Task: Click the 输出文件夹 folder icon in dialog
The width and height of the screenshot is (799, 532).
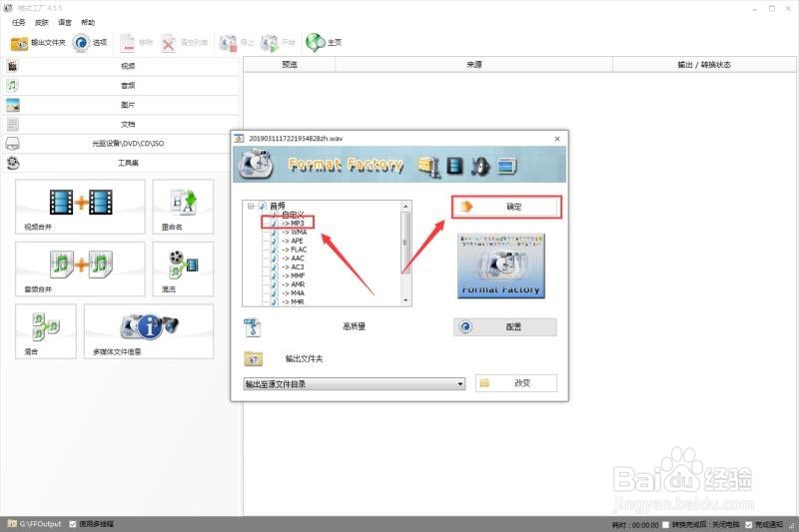Action: point(254,359)
